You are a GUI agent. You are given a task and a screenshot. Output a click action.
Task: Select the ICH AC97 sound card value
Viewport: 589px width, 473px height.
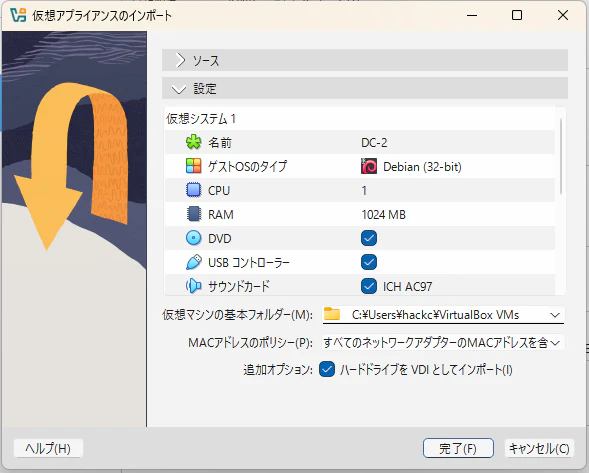click(x=408, y=287)
